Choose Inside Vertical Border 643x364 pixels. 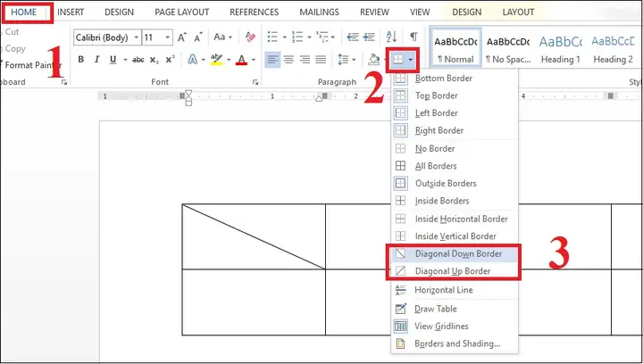tap(455, 236)
